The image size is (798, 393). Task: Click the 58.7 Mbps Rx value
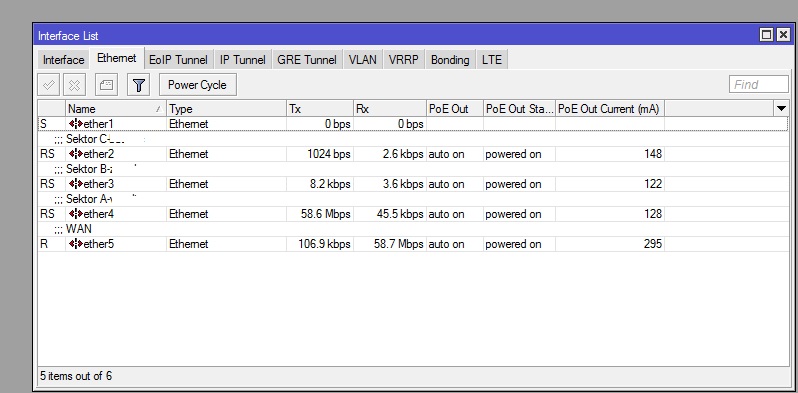tap(398, 244)
